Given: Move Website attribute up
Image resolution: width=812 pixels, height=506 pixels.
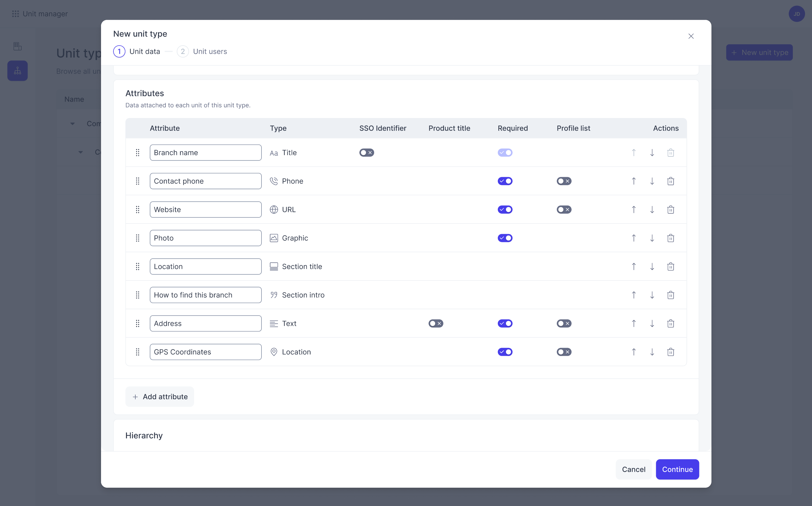Looking at the screenshot, I should (x=634, y=210).
